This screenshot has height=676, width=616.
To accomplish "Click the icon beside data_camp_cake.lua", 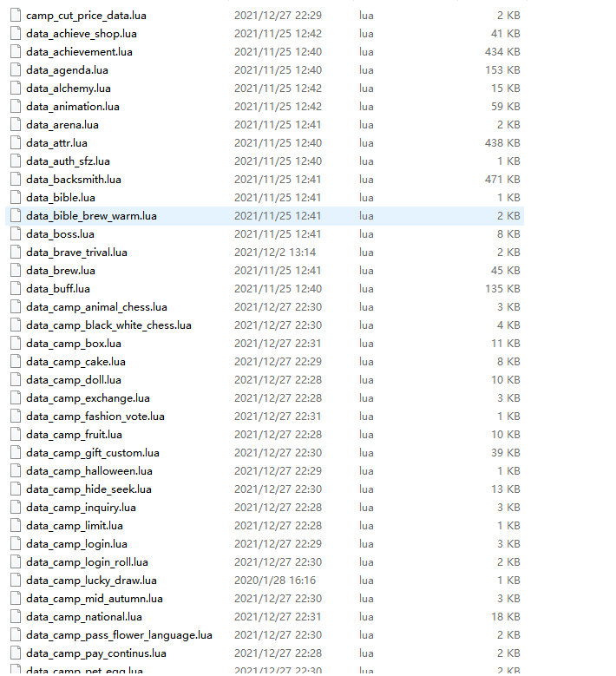I will pos(15,362).
